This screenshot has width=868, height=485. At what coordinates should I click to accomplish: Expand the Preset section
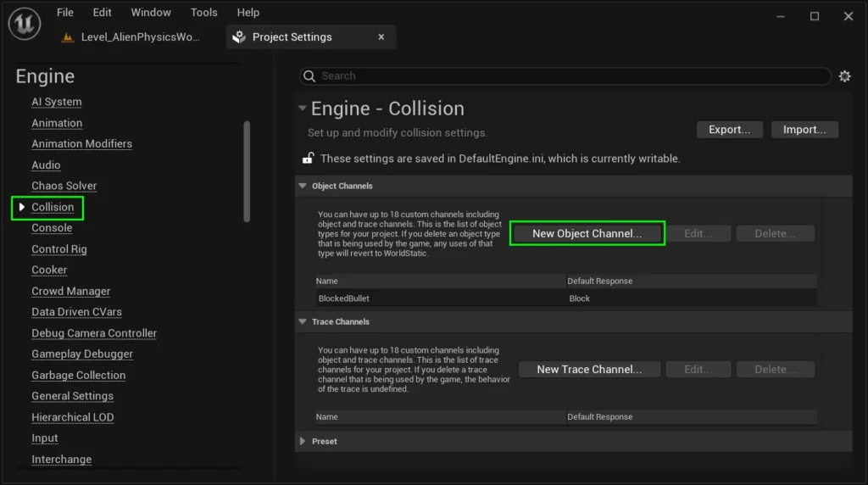303,441
